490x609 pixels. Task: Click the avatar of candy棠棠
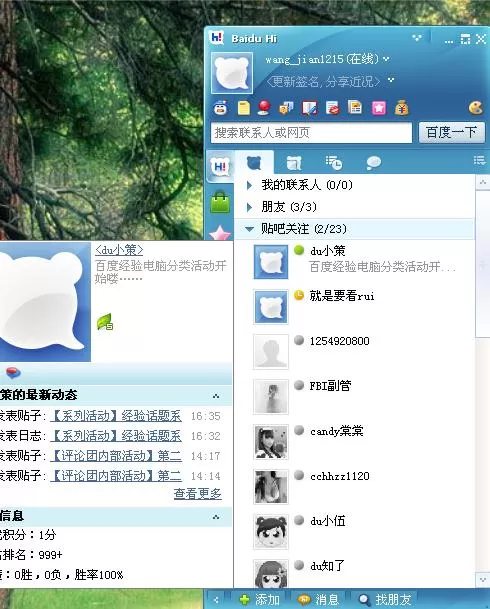pos(271,442)
